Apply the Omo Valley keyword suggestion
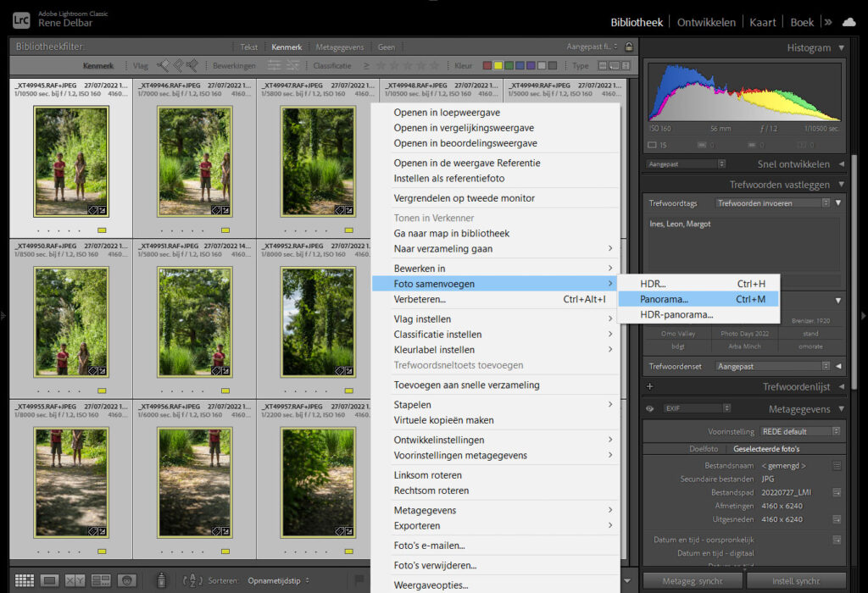This screenshot has height=593, width=868. [677, 334]
